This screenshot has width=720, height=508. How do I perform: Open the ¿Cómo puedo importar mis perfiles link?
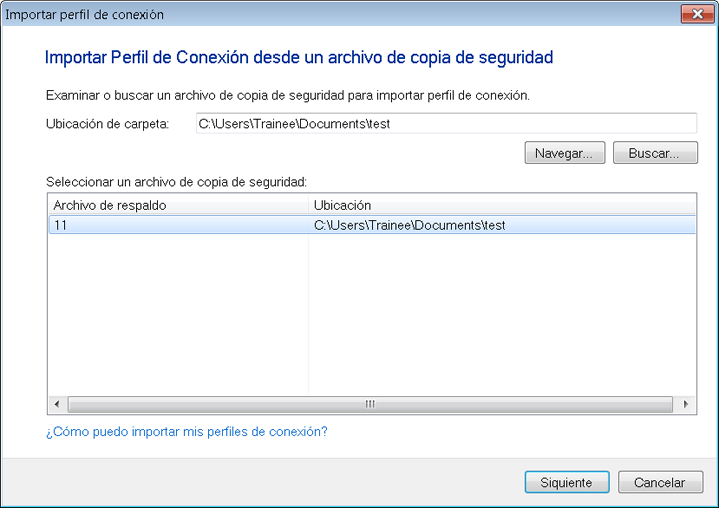pyautogui.click(x=187, y=432)
